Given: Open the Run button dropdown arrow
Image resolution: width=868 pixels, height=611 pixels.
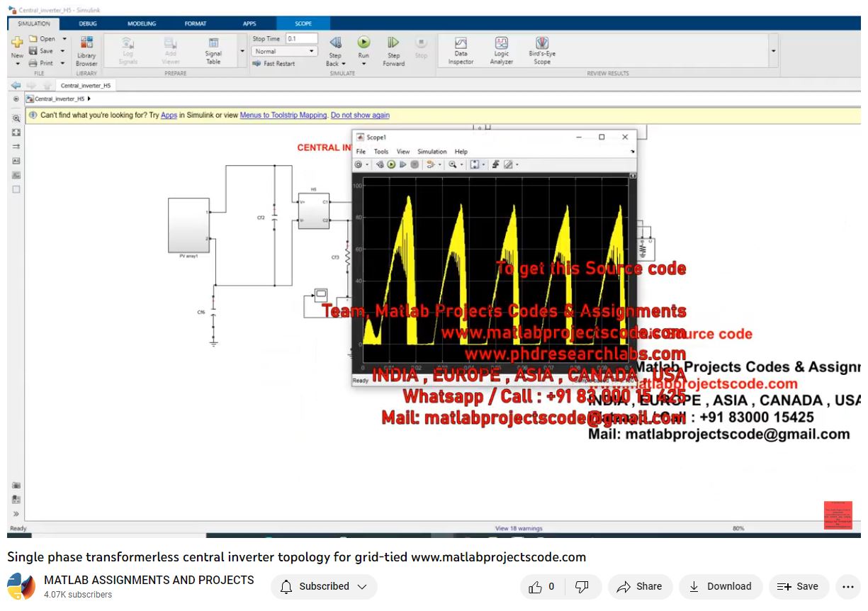Looking at the screenshot, I should [x=363, y=64].
